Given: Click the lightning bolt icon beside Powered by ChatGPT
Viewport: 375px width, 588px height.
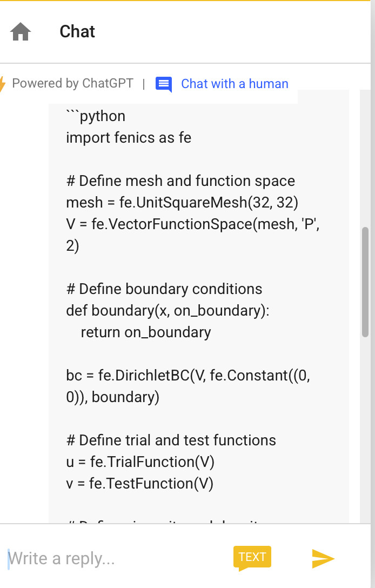Looking at the screenshot, I should click(2, 84).
